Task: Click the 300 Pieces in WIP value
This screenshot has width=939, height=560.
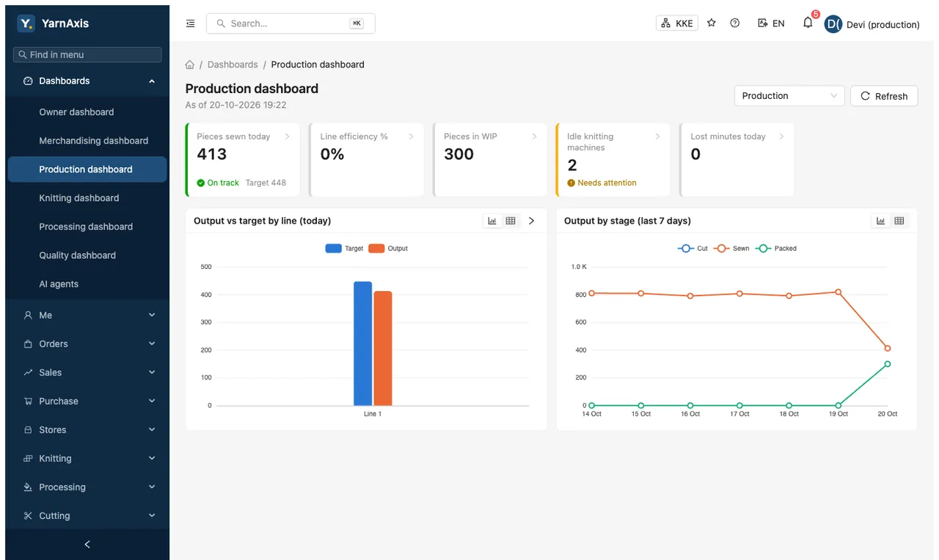Action: [x=458, y=154]
